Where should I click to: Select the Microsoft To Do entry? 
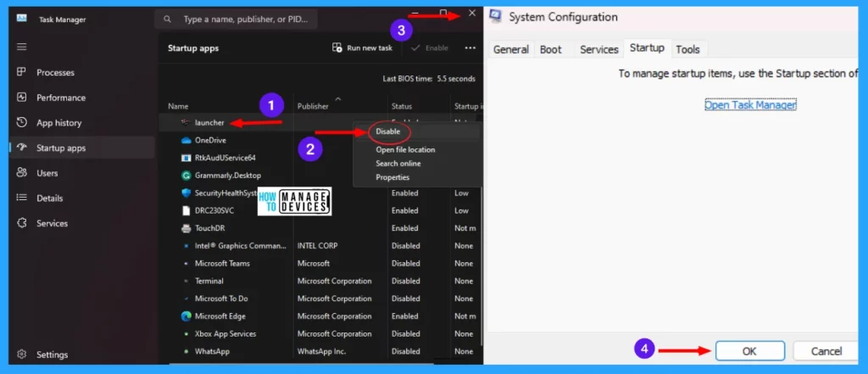tap(320, 299)
